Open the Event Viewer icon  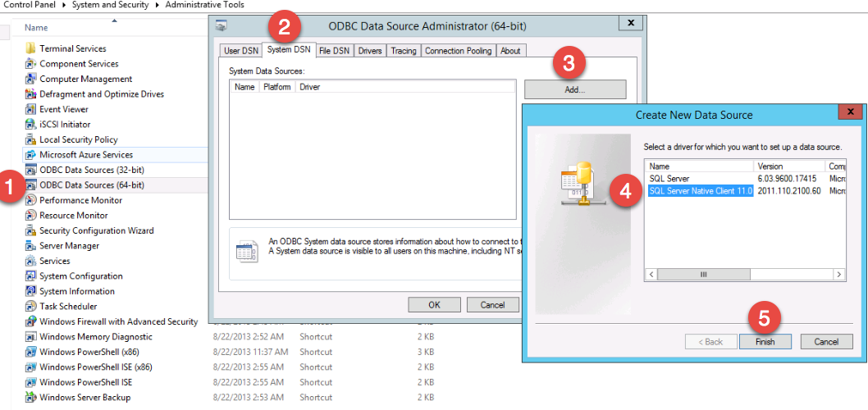pos(31,109)
